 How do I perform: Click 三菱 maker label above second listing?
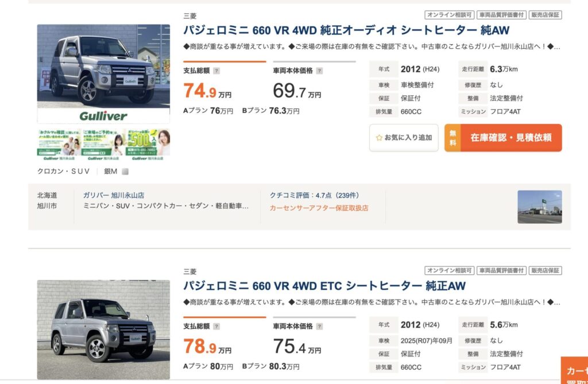point(190,271)
